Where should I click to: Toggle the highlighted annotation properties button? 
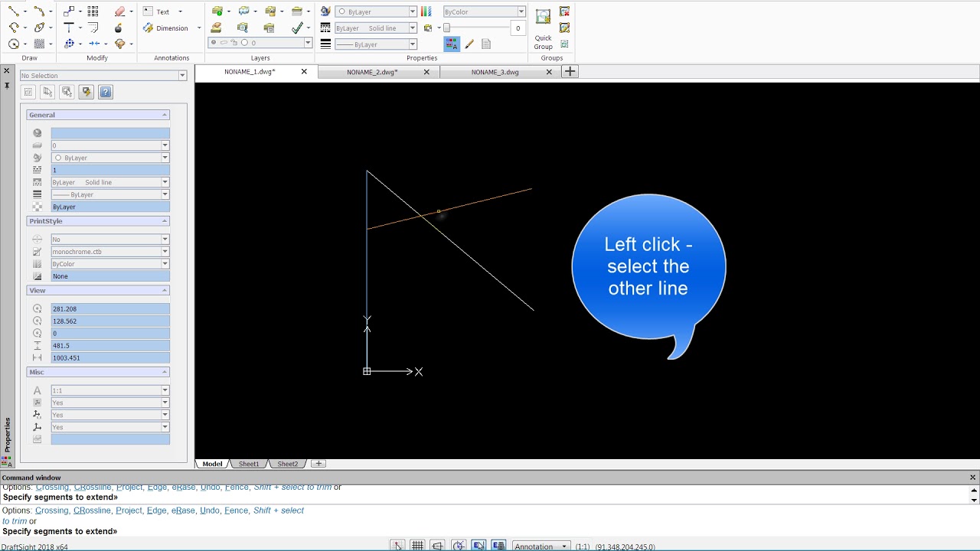pyautogui.click(x=452, y=44)
